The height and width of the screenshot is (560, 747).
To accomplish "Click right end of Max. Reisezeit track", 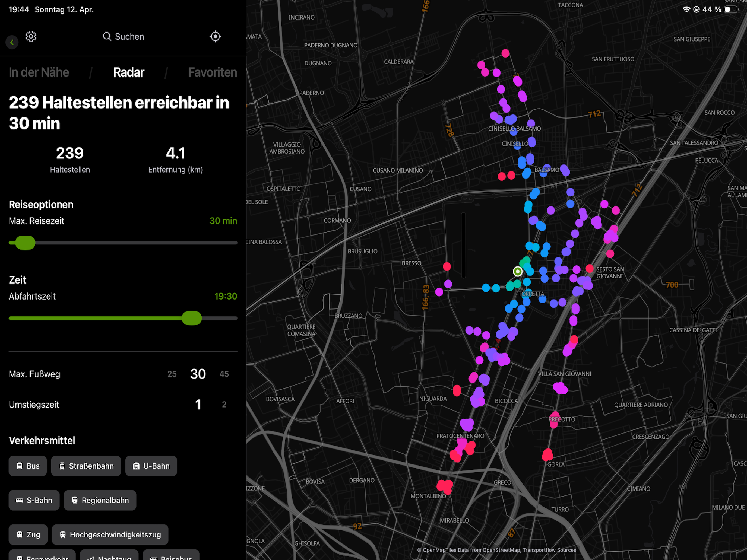I will [236, 243].
